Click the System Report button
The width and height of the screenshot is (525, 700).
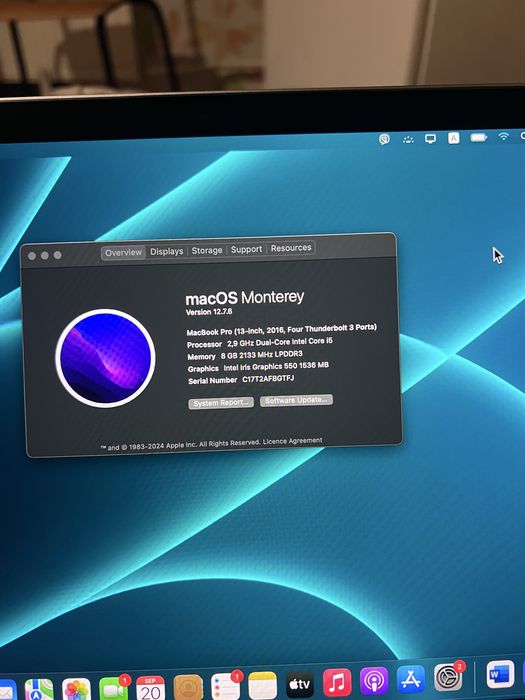(x=221, y=403)
